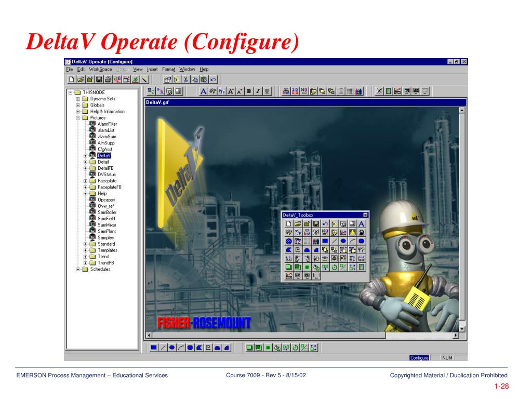The image size is (532, 399).
Task: Click the Undo arrow icon in DeltaV_Toolbox
Action: [325, 223]
